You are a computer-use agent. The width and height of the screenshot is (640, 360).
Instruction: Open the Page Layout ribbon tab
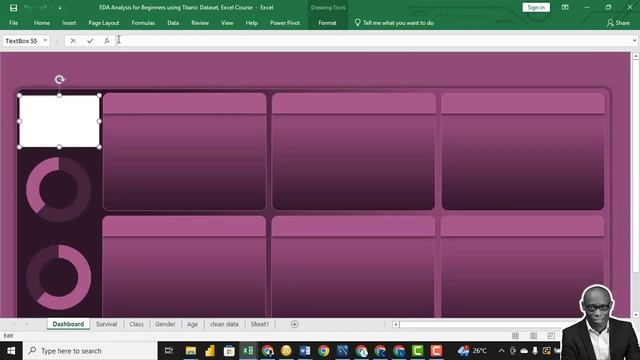pyautogui.click(x=104, y=23)
